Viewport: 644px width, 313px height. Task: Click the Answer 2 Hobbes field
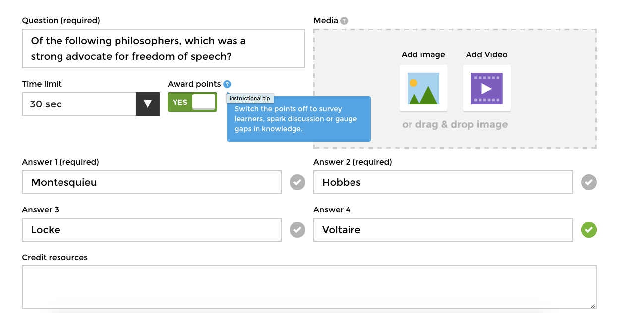(x=443, y=182)
